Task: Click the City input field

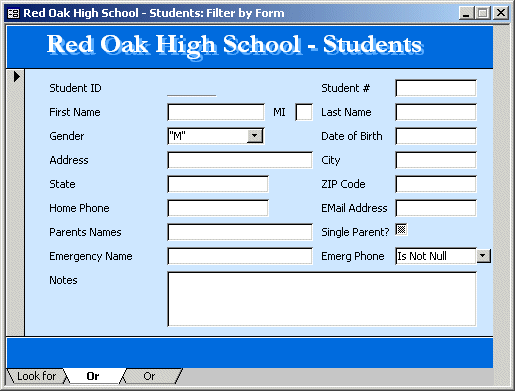Action: click(436, 160)
